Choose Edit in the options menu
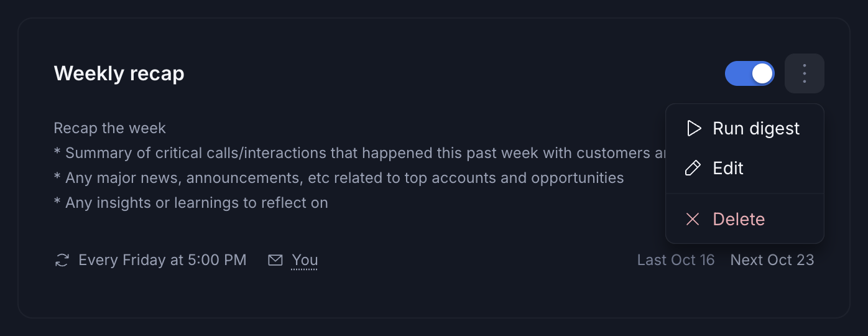 tap(745, 168)
